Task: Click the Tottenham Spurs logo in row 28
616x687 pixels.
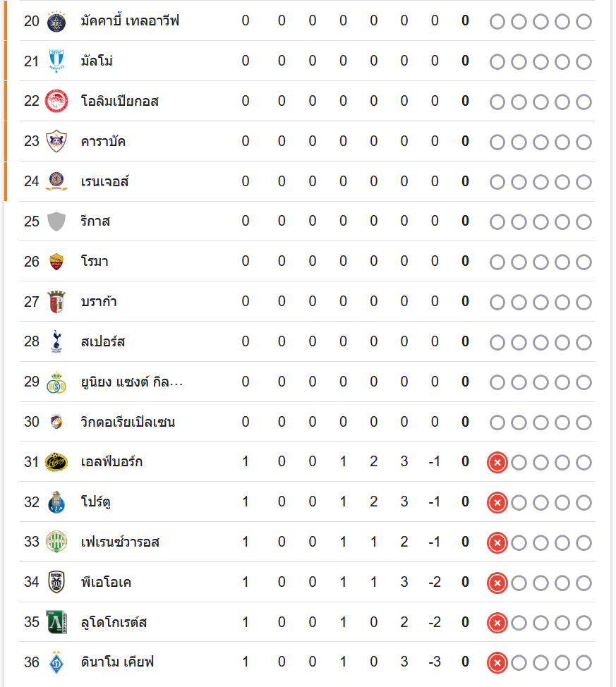Action: tap(56, 342)
